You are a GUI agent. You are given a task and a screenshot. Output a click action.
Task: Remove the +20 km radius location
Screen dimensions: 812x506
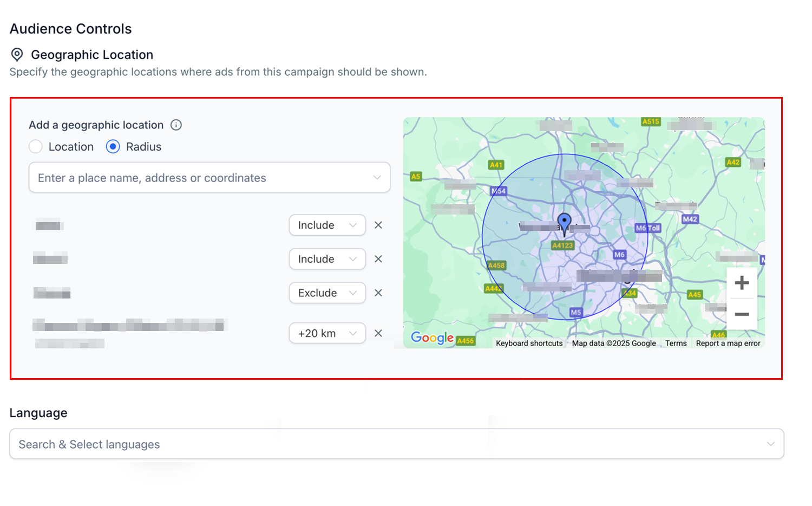point(378,333)
